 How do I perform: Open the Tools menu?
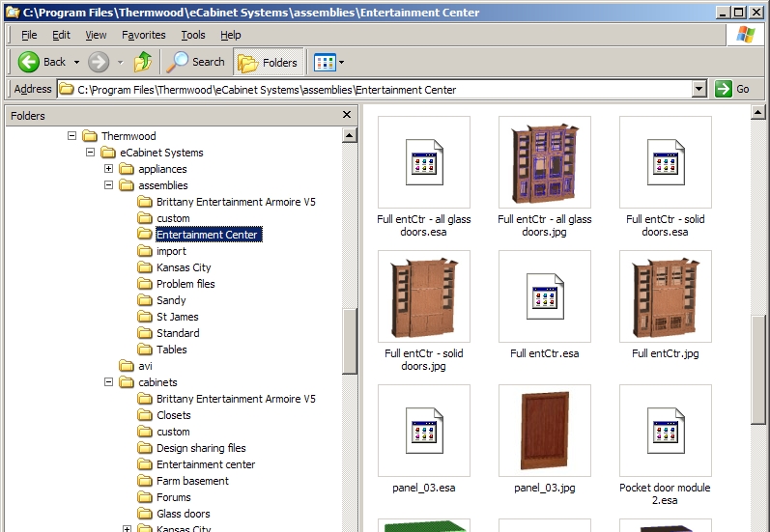[x=193, y=35]
